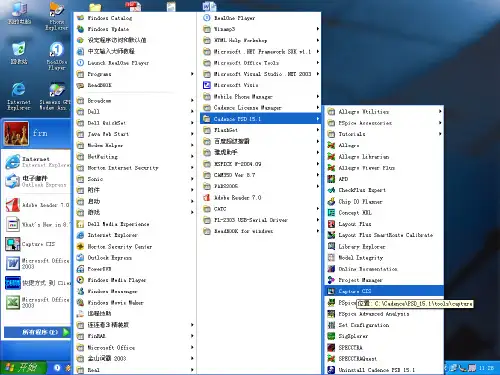Expand the Allegro Utilities submenu arrow
Viewport: 500px width, 375px height.
point(440,112)
